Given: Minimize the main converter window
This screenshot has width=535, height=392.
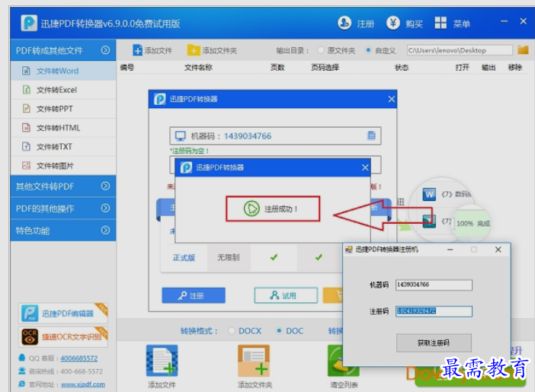Looking at the screenshot, I should tap(504, 21).
